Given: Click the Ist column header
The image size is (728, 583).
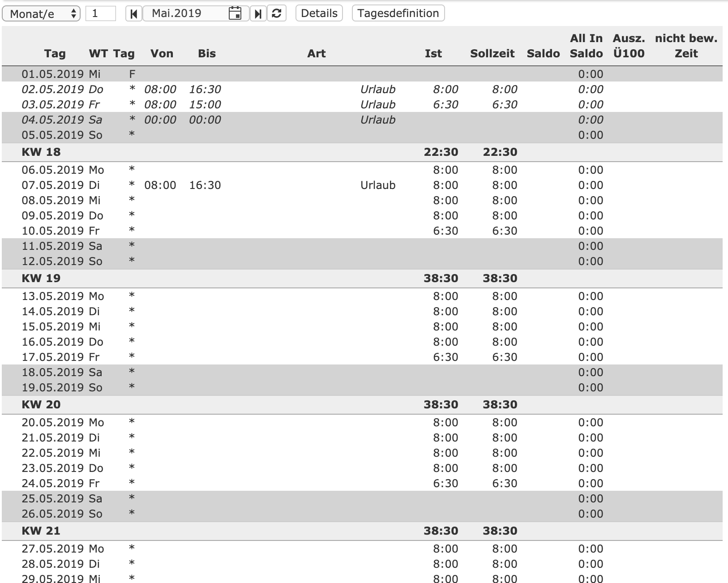Looking at the screenshot, I should [433, 53].
